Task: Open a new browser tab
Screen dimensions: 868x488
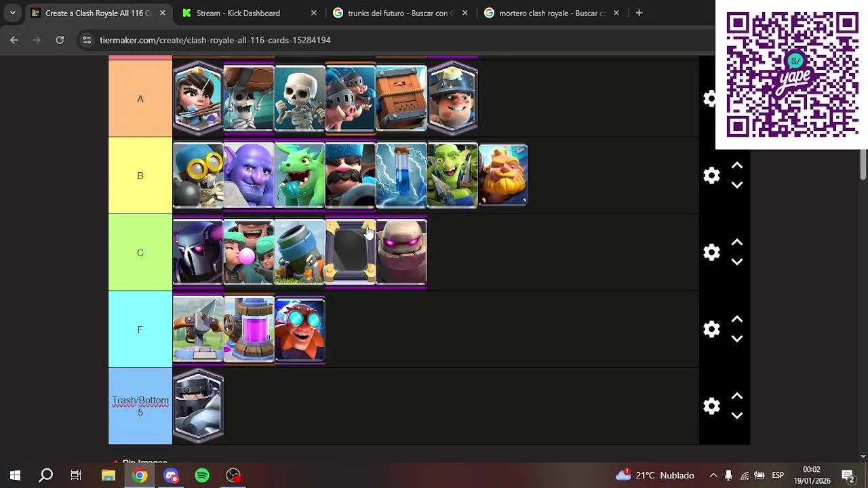Action: [639, 13]
